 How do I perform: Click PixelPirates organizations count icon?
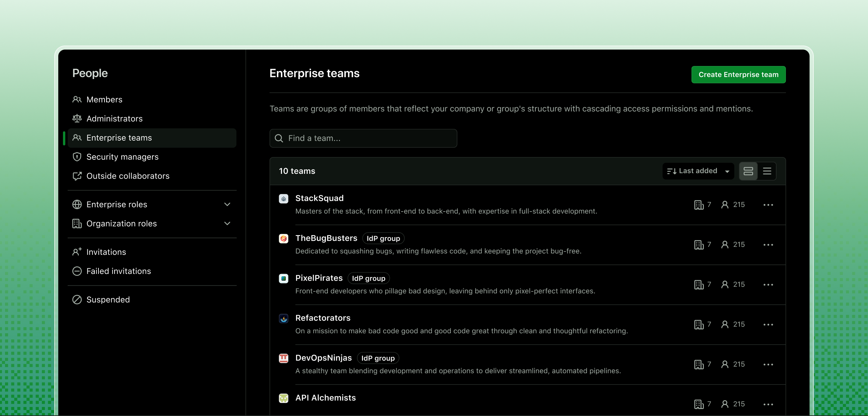[699, 284]
